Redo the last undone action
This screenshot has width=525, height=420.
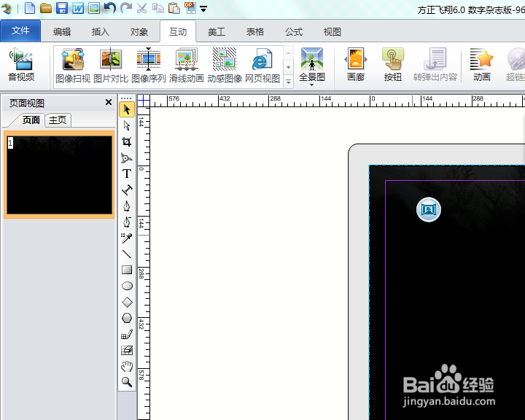pos(126,8)
